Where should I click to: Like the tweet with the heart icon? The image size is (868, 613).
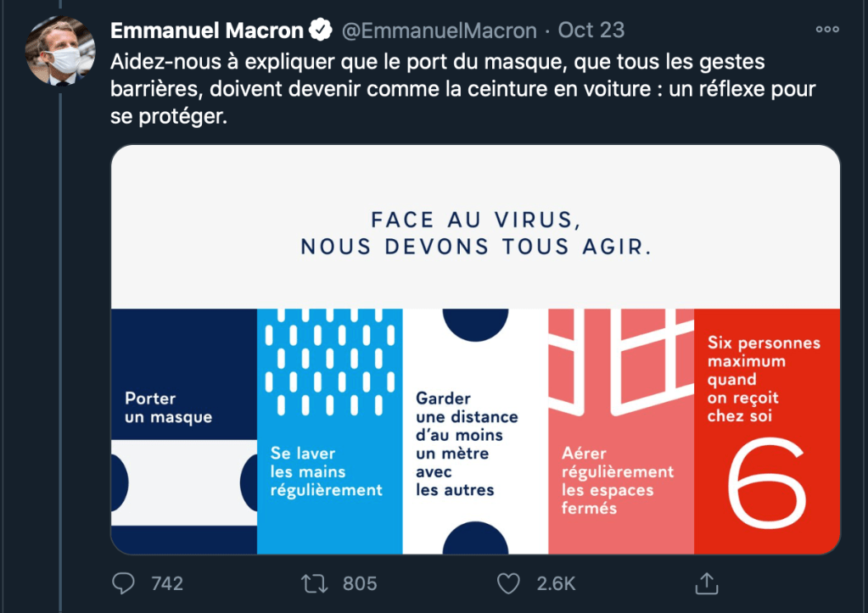[x=508, y=583]
